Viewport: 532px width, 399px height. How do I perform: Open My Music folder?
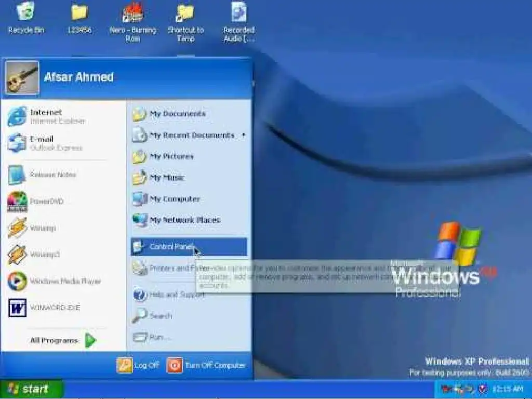(x=158, y=178)
